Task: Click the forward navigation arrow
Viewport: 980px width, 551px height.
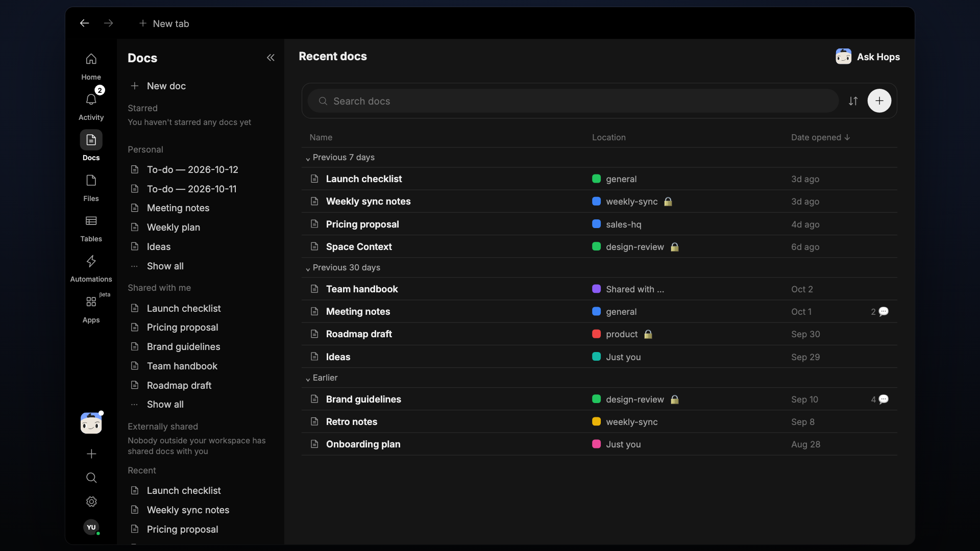Action: tap(108, 23)
